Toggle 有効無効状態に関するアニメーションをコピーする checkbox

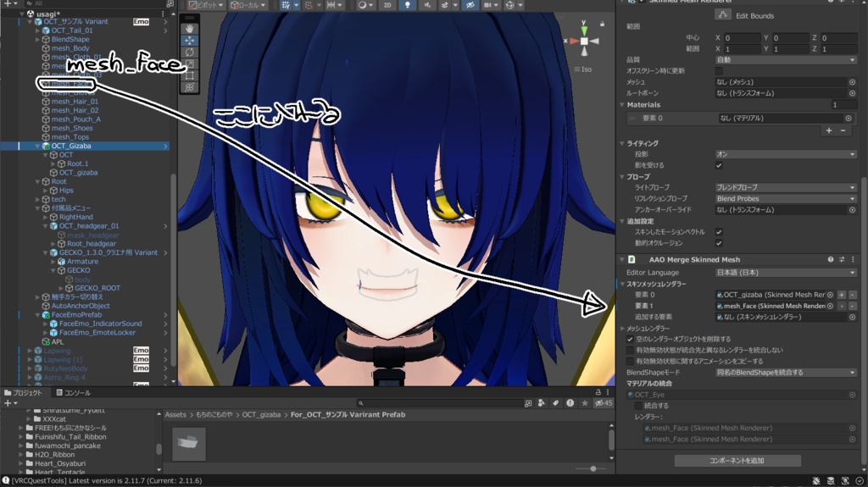click(630, 362)
